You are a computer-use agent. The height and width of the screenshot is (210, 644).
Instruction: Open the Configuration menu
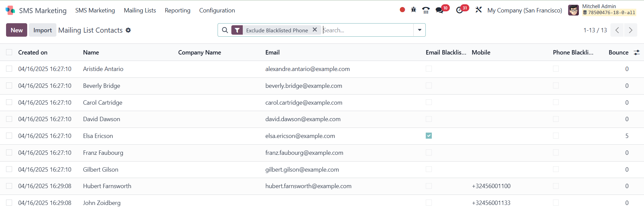coord(217,10)
